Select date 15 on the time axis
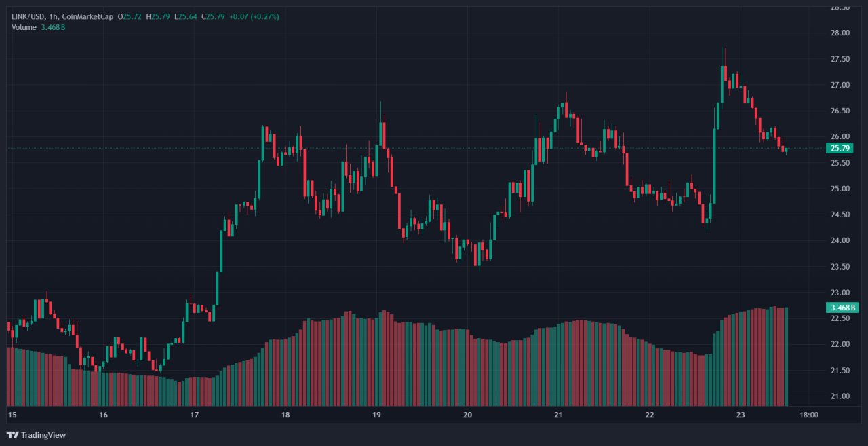 (x=12, y=415)
